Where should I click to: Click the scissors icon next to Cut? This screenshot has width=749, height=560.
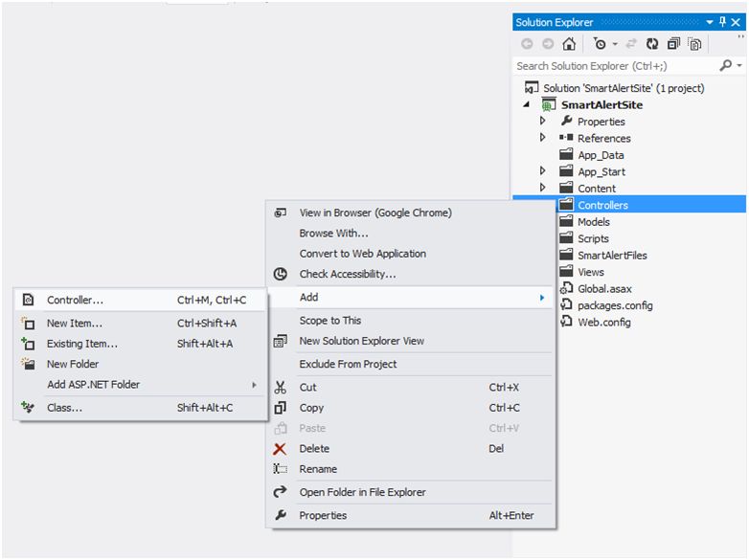click(280, 388)
